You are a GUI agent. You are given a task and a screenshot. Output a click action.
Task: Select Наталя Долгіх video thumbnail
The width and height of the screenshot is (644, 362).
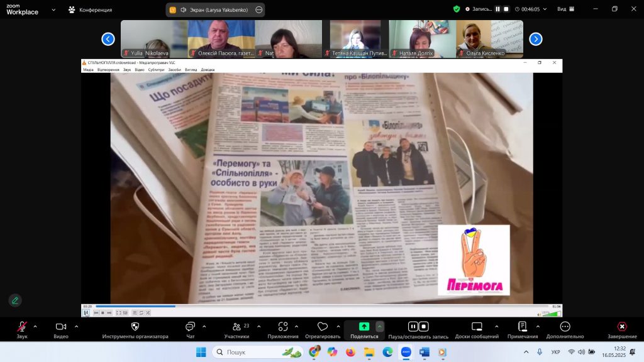(422, 39)
